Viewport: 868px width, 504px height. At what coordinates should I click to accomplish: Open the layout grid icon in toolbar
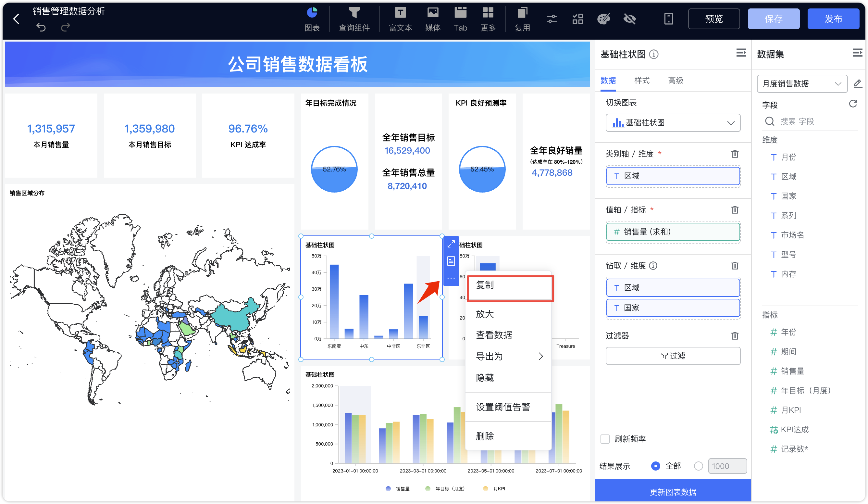point(577,19)
